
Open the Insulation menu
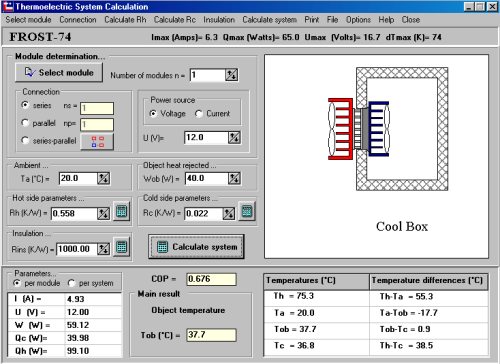pos(219,20)
